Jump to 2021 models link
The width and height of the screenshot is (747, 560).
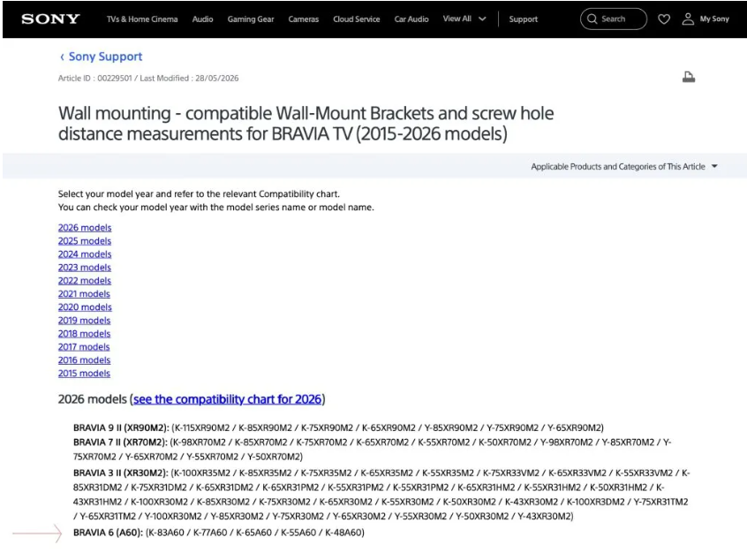pyautogui.click(x=84, y=294)
